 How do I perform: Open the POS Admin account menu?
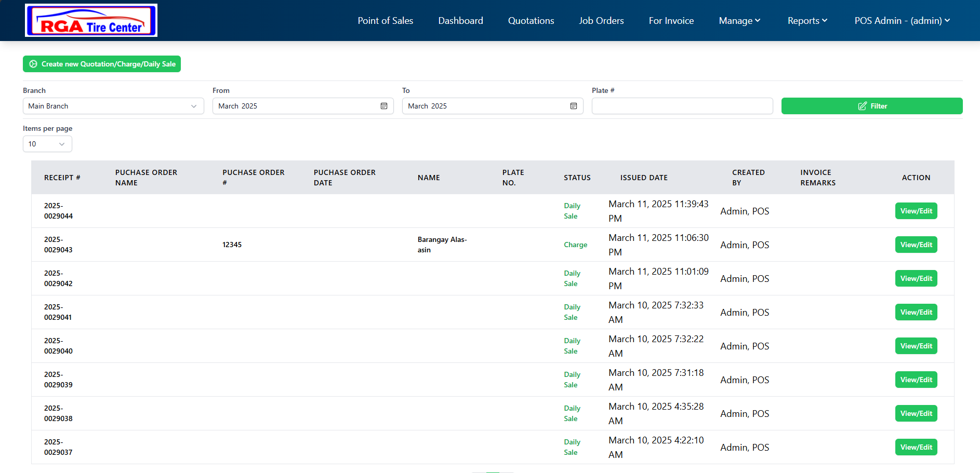click(902, 21)
